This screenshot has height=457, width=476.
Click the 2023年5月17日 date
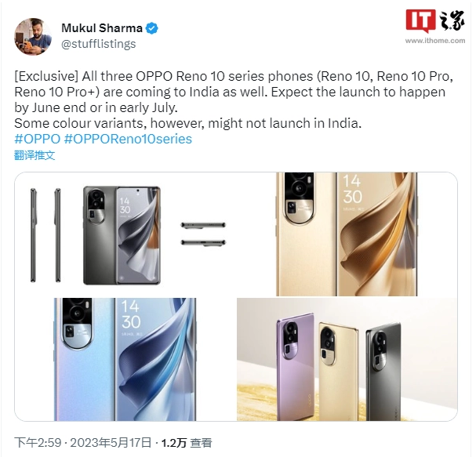point(111,443)
